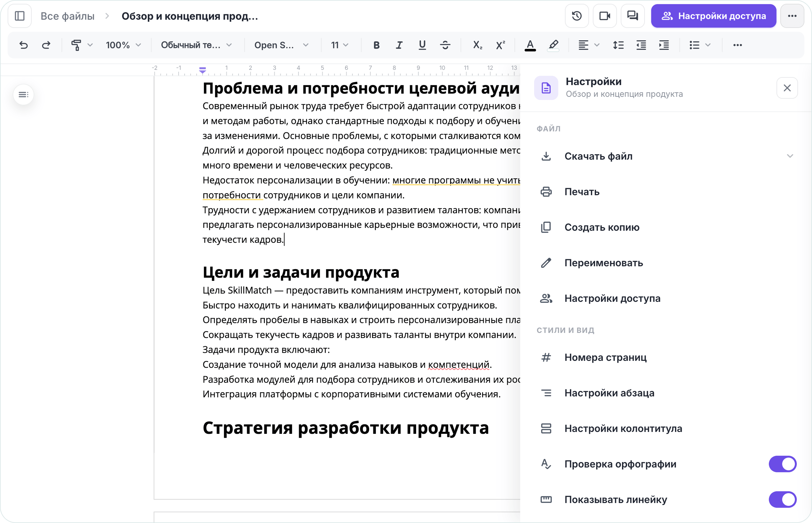Viewport: 812px width, 523px height.
Task: Apply strikethrough formatting
Action: tap(445, 45)
